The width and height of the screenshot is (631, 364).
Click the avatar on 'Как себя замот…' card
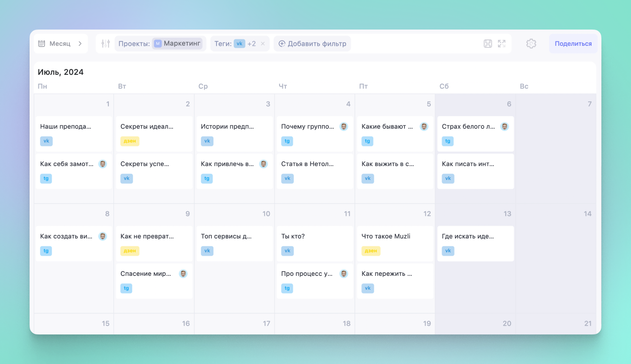click(103, 164)
